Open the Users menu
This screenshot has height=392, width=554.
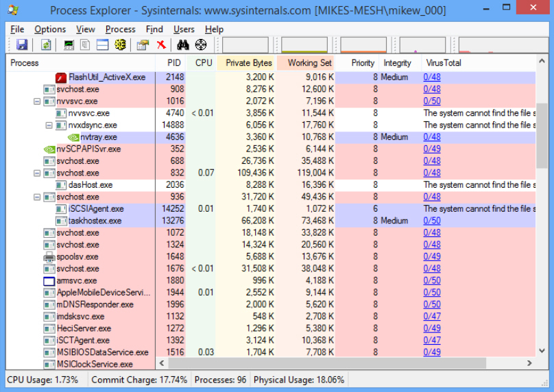tap(184, 29)
